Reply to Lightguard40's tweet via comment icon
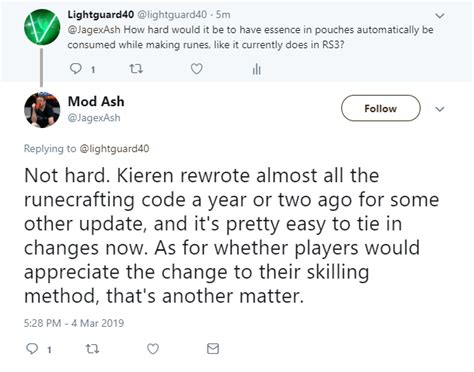 (76, 69)
